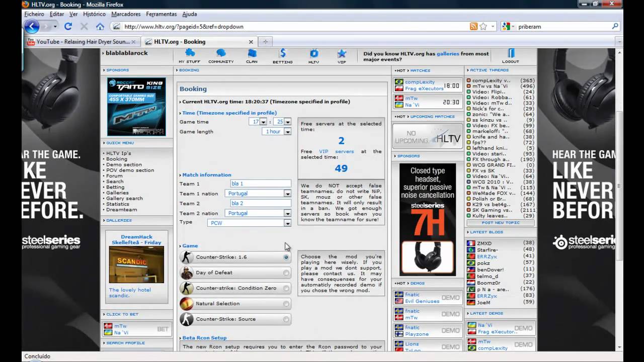This screenshot has height=362, width=644.
Task: Open the Histórico menu
Action: (95, 14)
